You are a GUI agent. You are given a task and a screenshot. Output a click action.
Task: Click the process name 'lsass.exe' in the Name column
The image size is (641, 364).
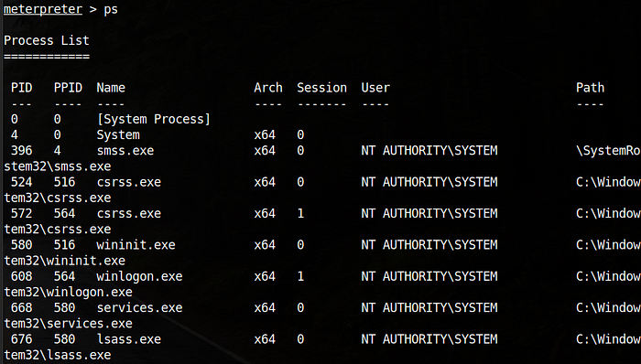(x=129, y=339)
